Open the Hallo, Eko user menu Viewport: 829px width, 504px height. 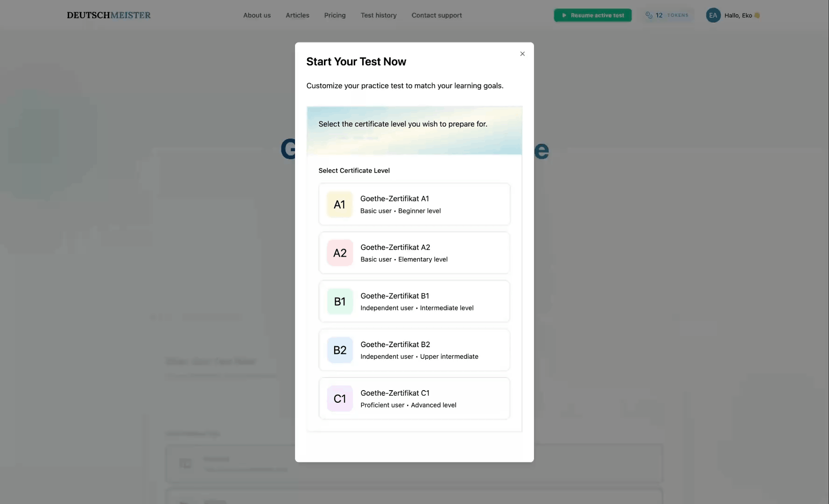point(734,15)
